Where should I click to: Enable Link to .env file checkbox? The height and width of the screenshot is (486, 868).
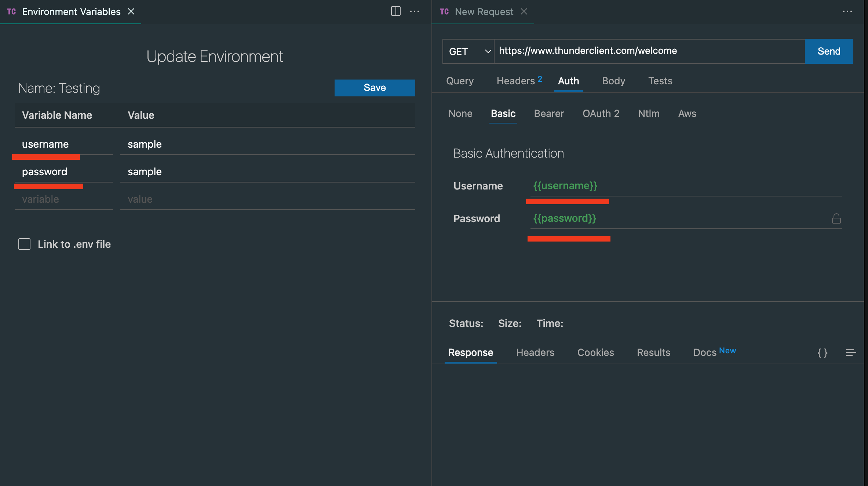[25, 244]
